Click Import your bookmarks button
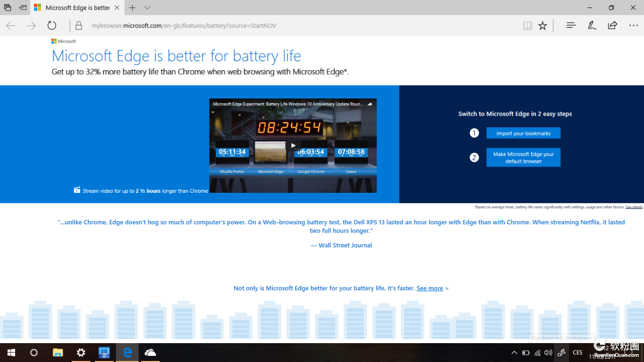Image resolution: width=644 pixels, height=362 pixels. coord(523,133)
